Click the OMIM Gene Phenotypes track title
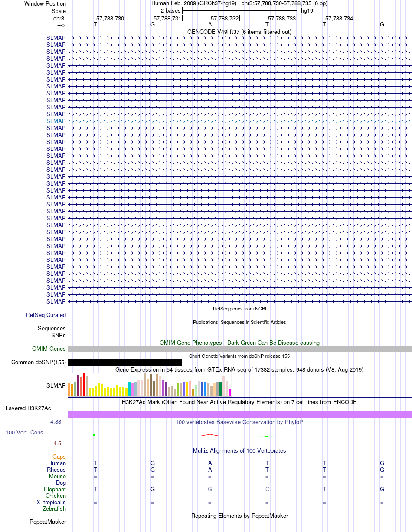 tap(239, 343)
